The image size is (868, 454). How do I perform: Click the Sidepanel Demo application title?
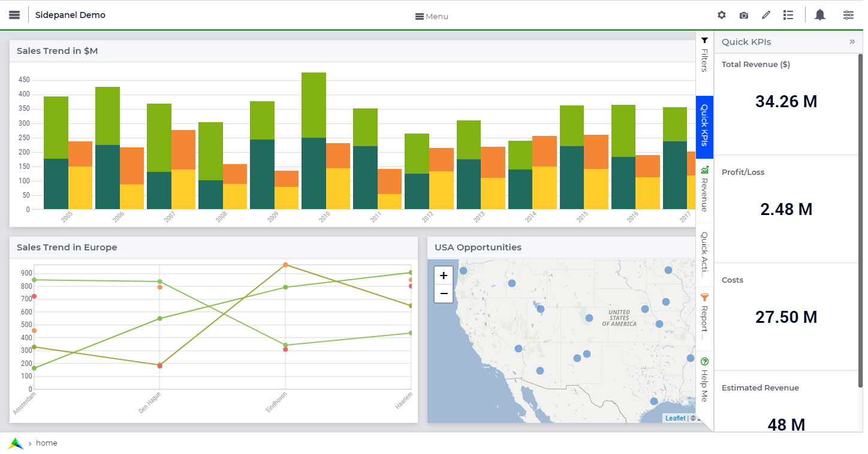(70, 15)
